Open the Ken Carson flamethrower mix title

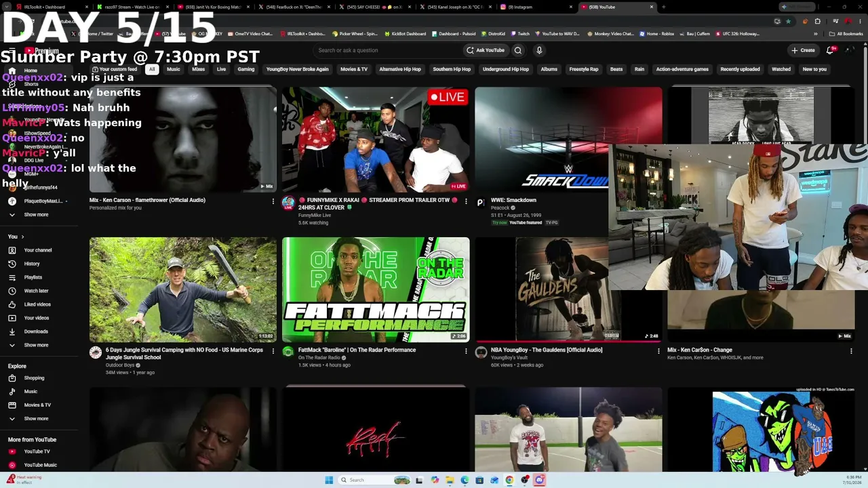[x=147, y=200]
